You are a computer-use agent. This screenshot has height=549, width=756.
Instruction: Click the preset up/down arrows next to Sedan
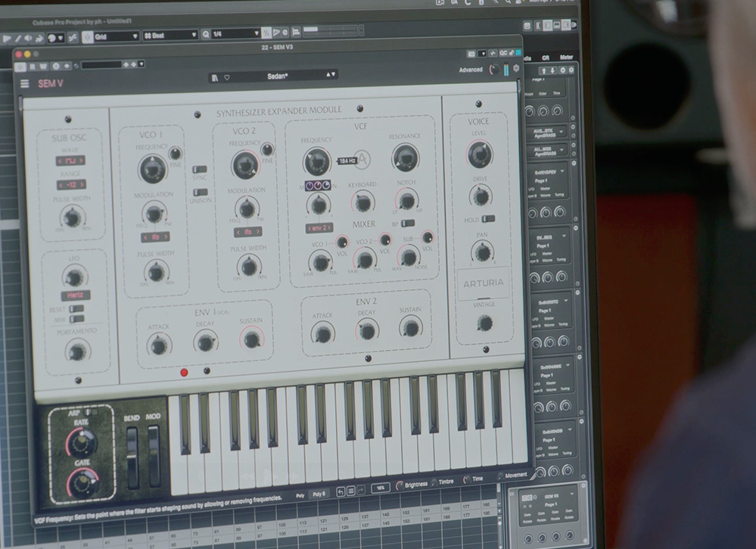coord(331,75)
